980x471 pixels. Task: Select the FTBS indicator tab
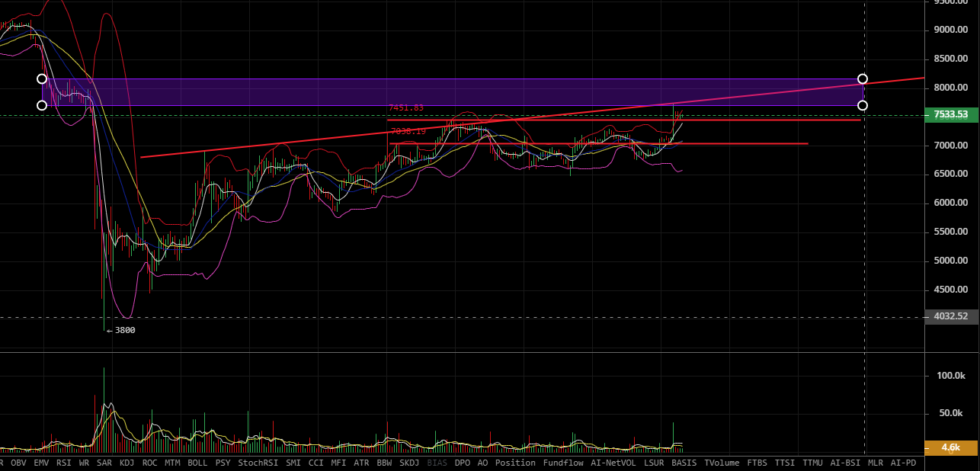click(757, 463)
